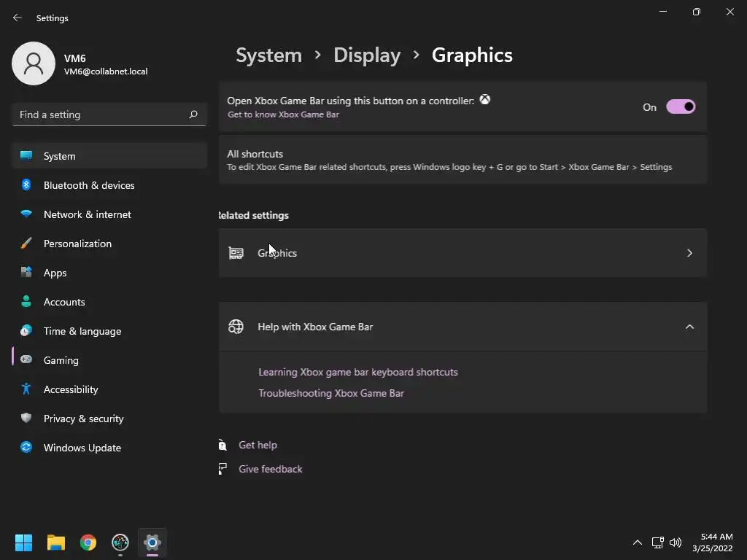The image size is (747, 560).
Task: Open Privacy & security settings
Action: 83,419
